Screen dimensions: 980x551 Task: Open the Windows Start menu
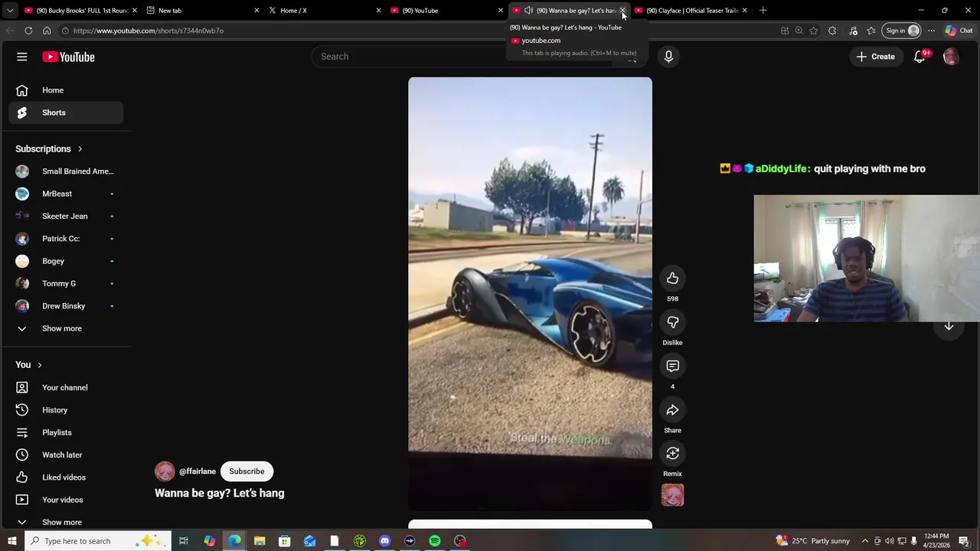point(11,541)
